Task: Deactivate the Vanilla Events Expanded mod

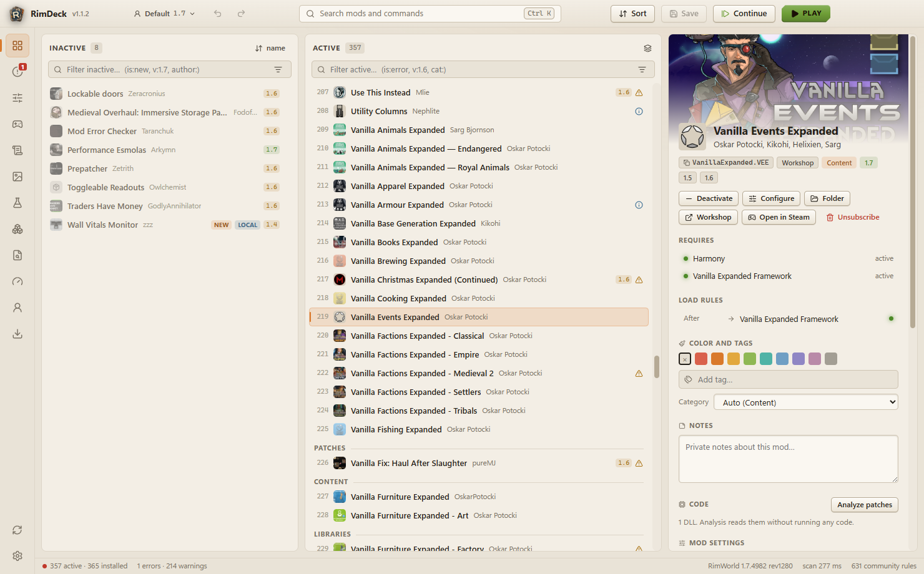Action: click(709, 198)
